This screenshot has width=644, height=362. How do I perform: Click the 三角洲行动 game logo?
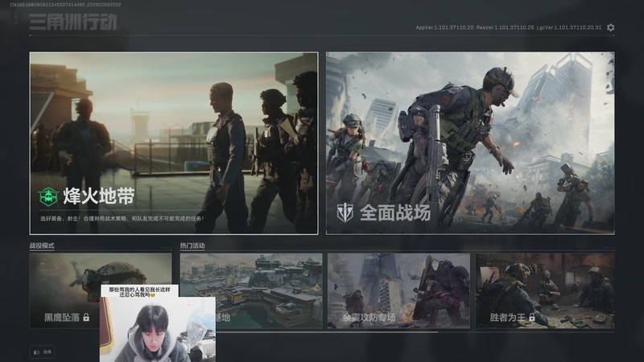(x=73, y=22)
